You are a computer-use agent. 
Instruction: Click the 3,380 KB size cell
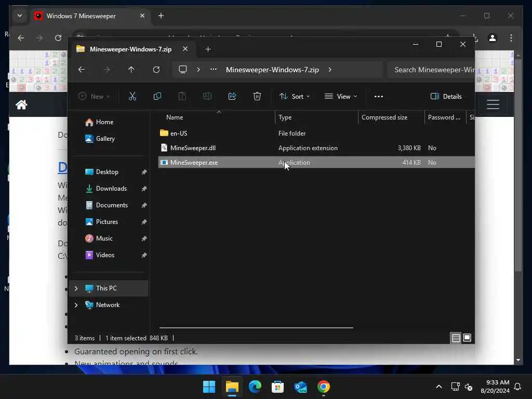click(x=409, y=148)
